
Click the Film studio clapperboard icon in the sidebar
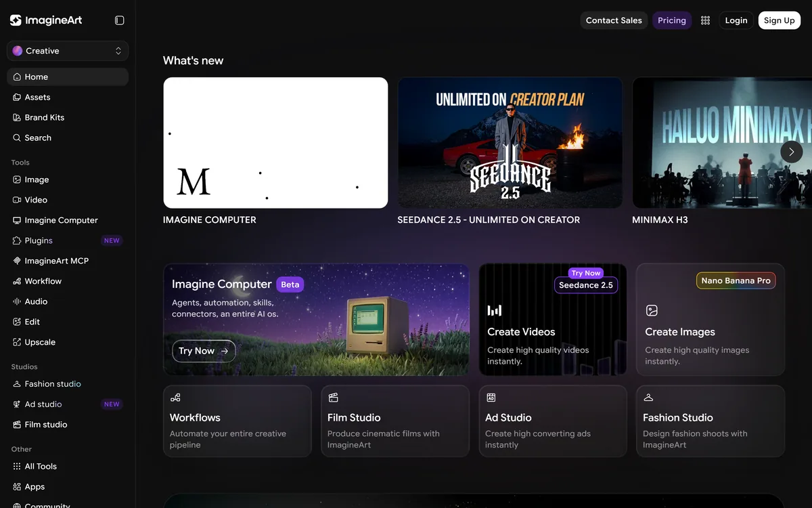(18, 425)
